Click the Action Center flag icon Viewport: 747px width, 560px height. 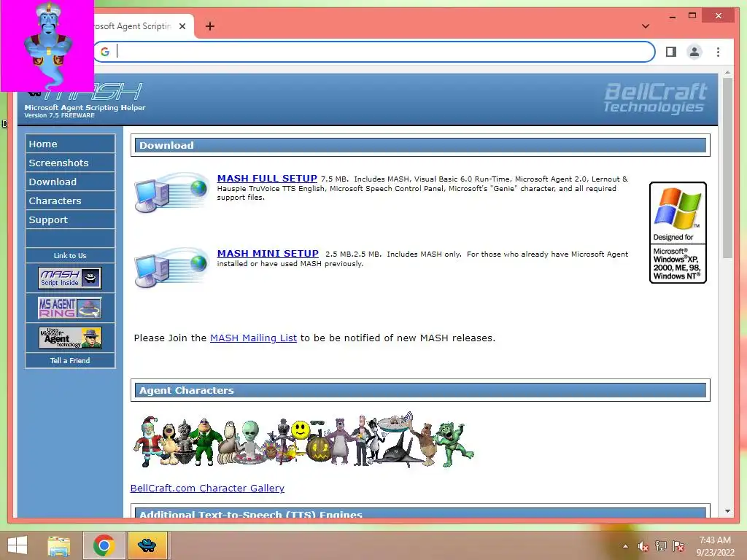click(678, 546)
